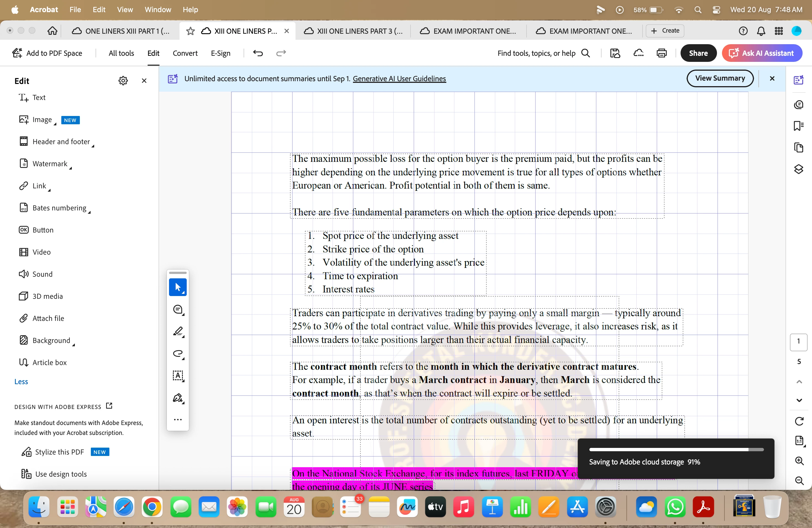Open the print icon in toolbar

click(661, 53)
